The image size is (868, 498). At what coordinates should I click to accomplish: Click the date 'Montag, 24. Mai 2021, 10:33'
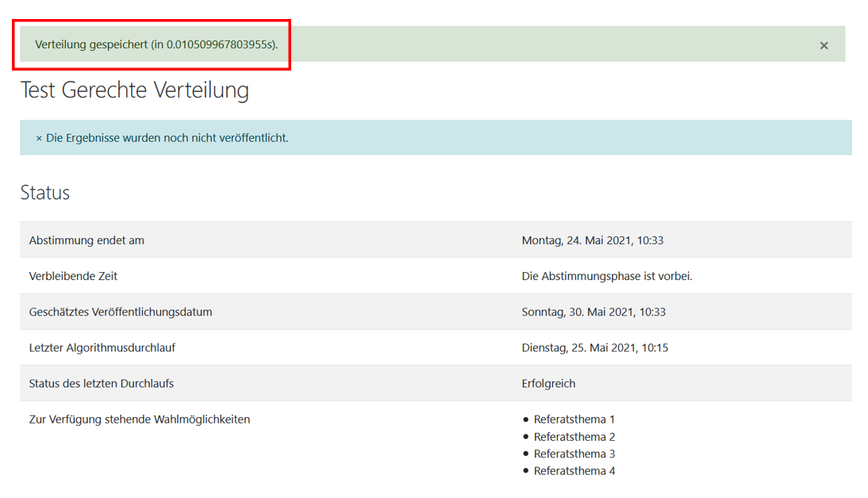click(x=592, y=240)
